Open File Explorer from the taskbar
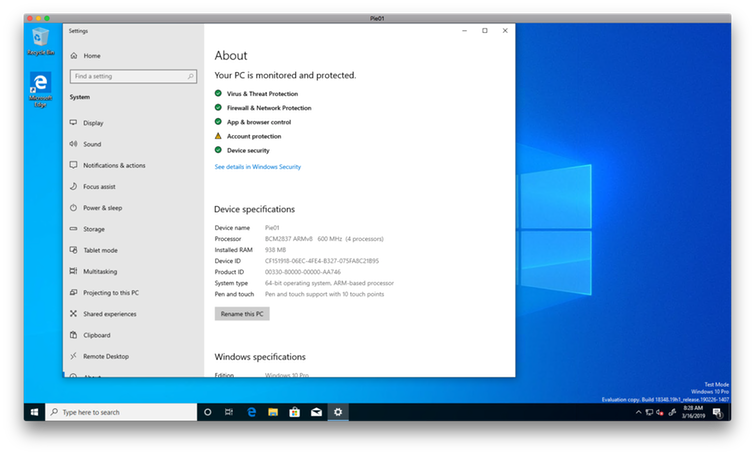Screen dimensions: 755x455 273,412
